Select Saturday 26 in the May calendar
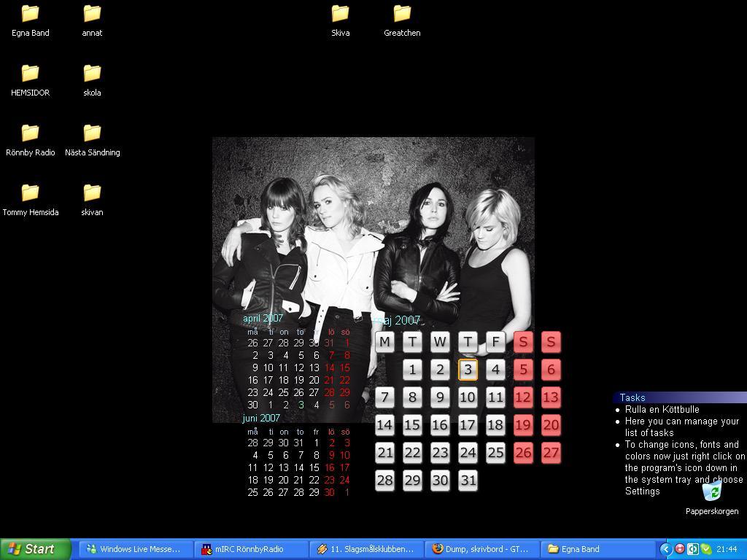Viewport: 747px width, 560px height. pyautogui.click(x=523, y=453)
